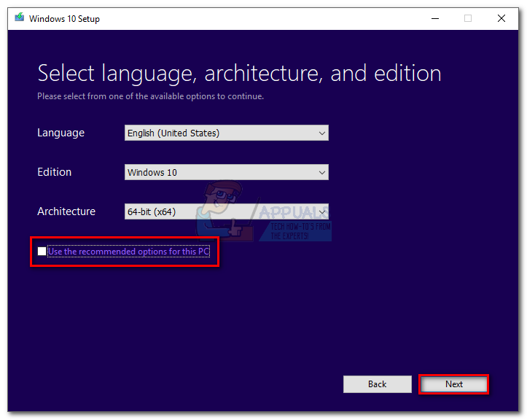Continue with the Next button
Viewport: 527px width, 420px height.
[453, 384]
